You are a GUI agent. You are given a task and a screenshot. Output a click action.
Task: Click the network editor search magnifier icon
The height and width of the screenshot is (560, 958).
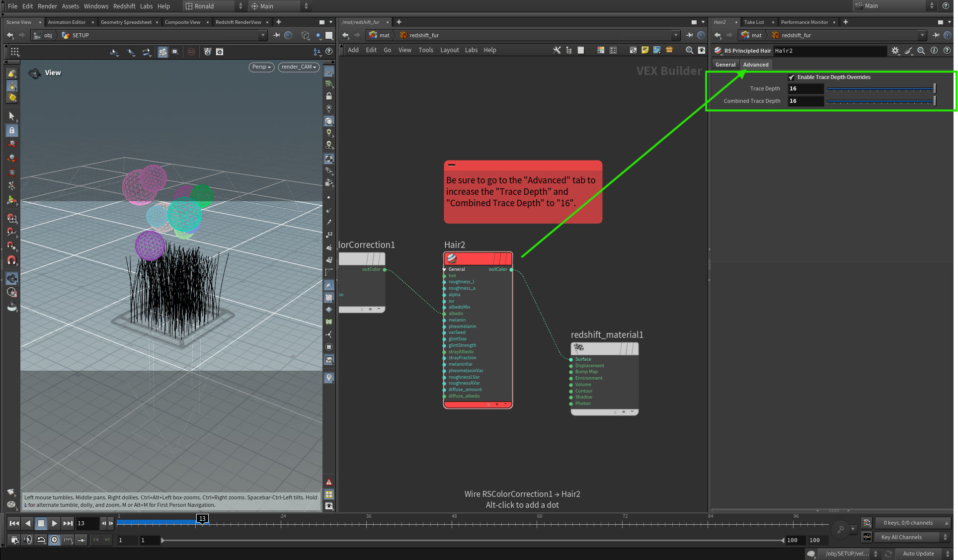click(x=689, y=50)
